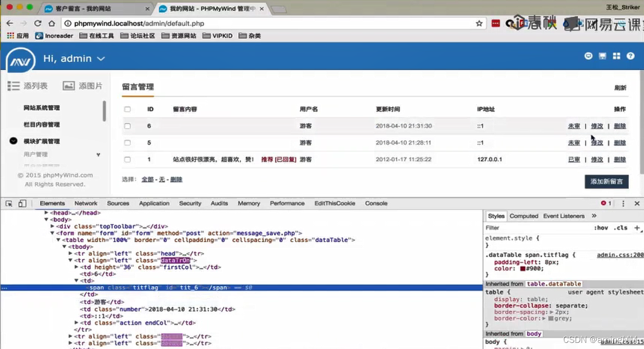Click the site info icon in the address bar

(68, 23)
